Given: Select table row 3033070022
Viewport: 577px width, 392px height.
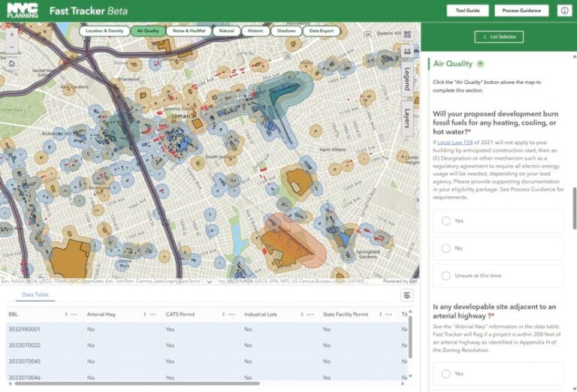Looking at the screenshot, I should click(207, 345).
